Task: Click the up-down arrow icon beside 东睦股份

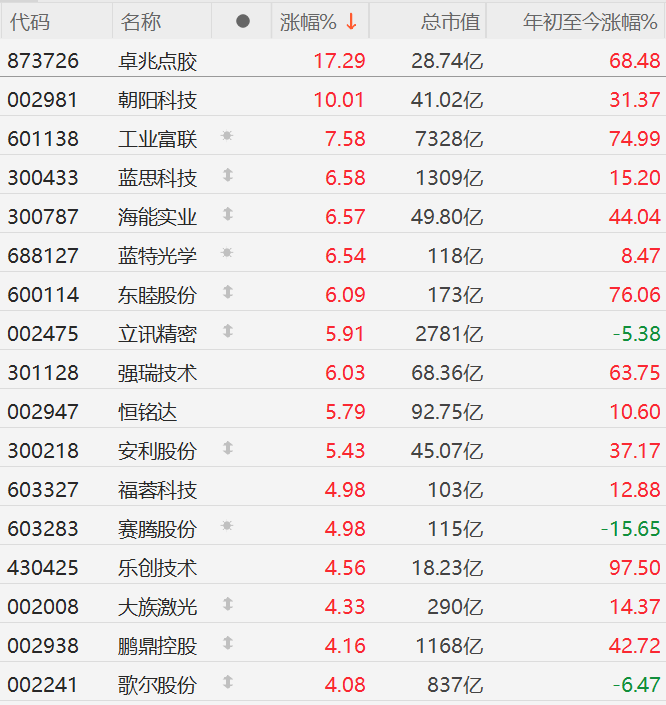Action: tap(228, 292)
